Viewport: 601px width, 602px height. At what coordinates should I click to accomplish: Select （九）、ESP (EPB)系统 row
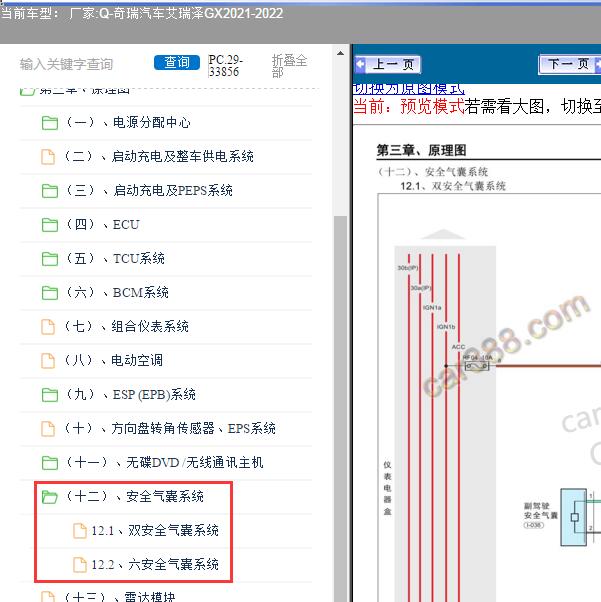(x=165, y=395)
